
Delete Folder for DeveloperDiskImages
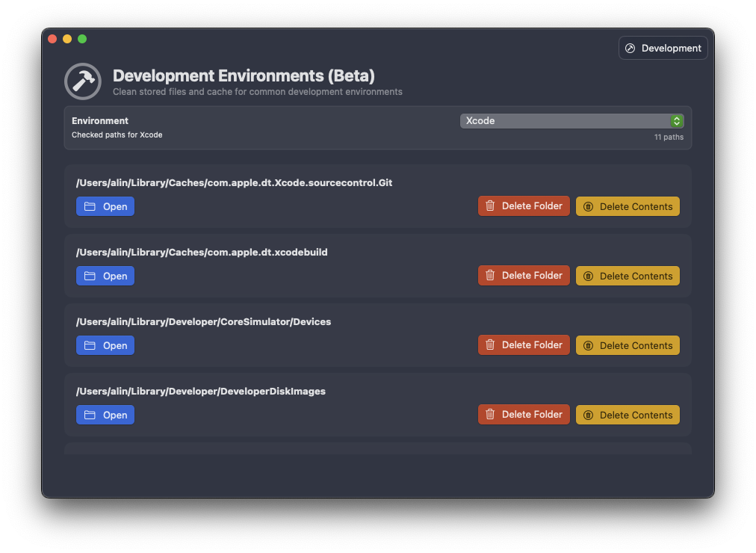524,414
